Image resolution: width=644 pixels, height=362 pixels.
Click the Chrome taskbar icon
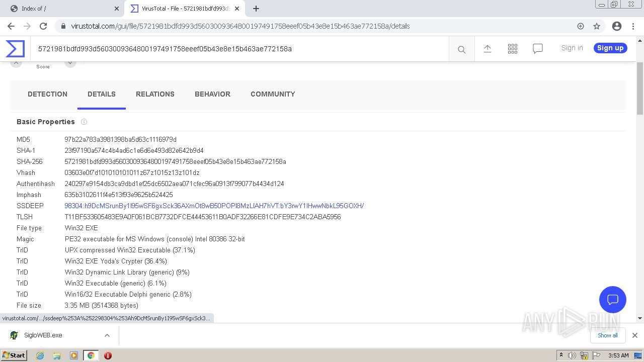click(91, 355)
